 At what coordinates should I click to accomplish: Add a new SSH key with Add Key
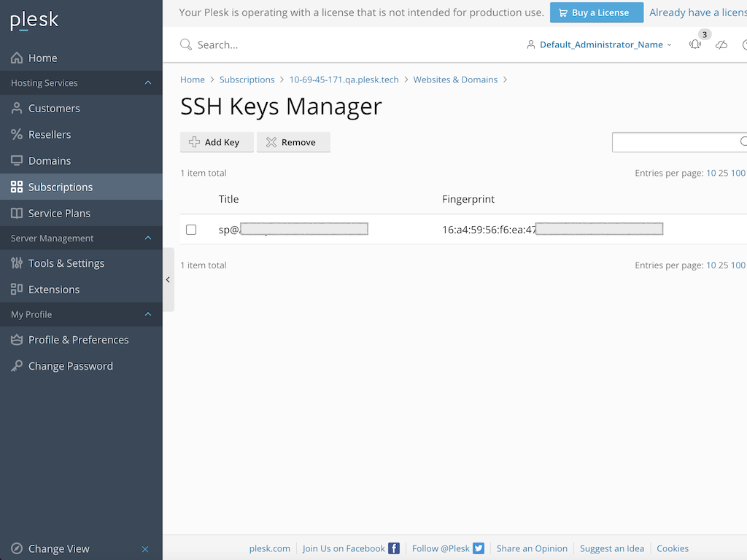tap(217, 141)
